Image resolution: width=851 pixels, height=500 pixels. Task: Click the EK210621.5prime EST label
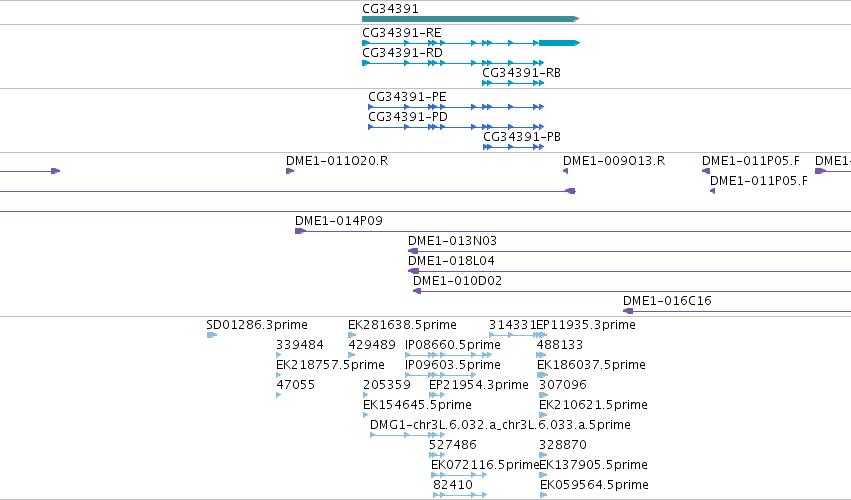click(593, 405)
